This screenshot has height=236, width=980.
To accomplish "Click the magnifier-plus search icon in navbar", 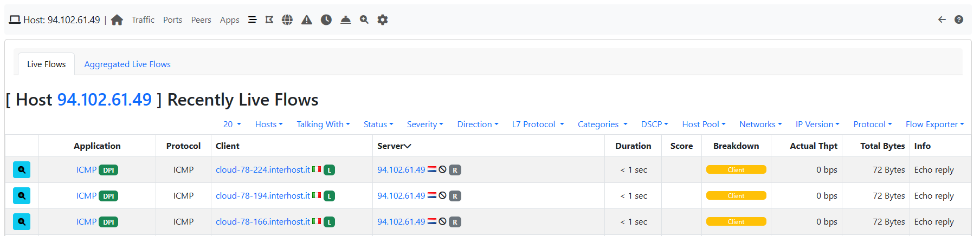I will click(x=364, y=19).
